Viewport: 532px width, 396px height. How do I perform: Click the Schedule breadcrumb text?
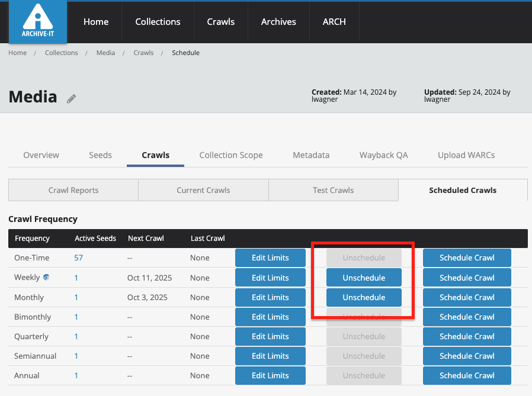(185, 53)
